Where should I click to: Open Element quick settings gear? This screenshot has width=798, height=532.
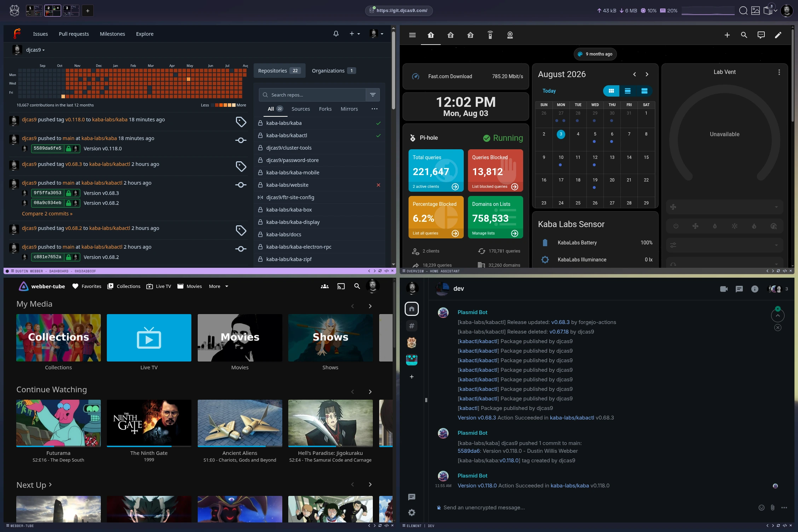click(411, 513)
